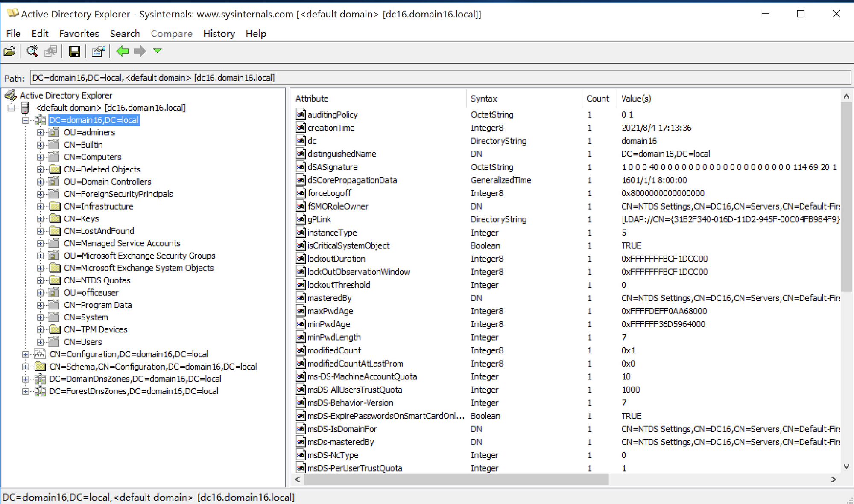Open the Edit menu

point(40,33)
